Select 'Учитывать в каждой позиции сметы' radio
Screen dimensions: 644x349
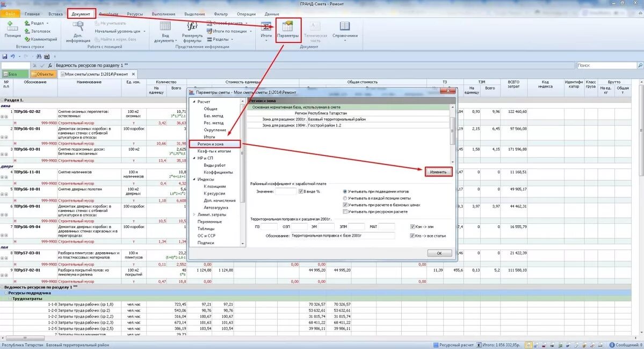coord(345,198)
